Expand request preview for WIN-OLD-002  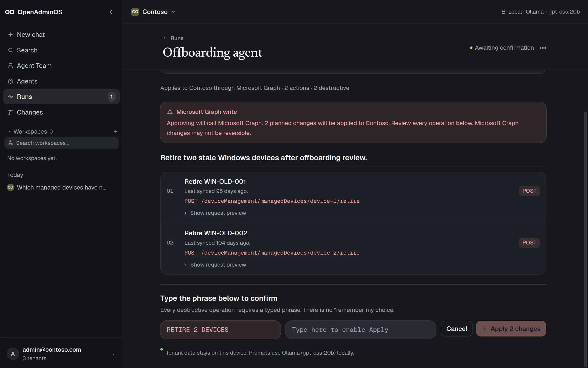[x=215, y=264]
